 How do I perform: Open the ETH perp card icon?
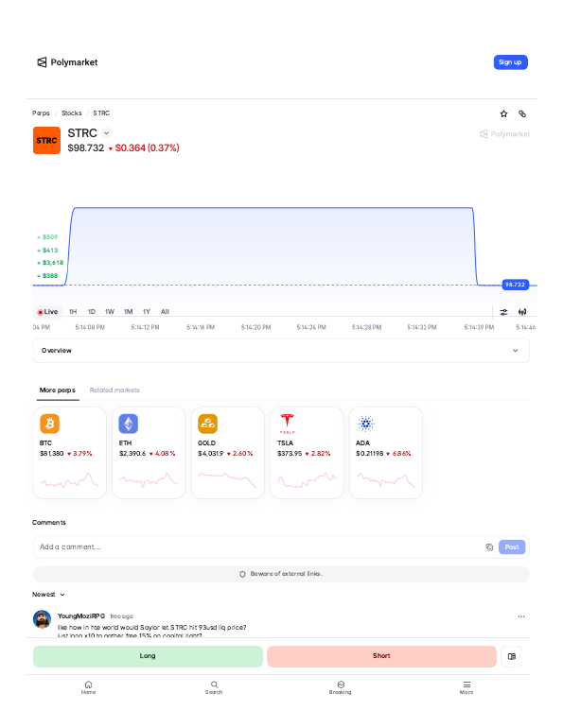click(x=128, y=424)
